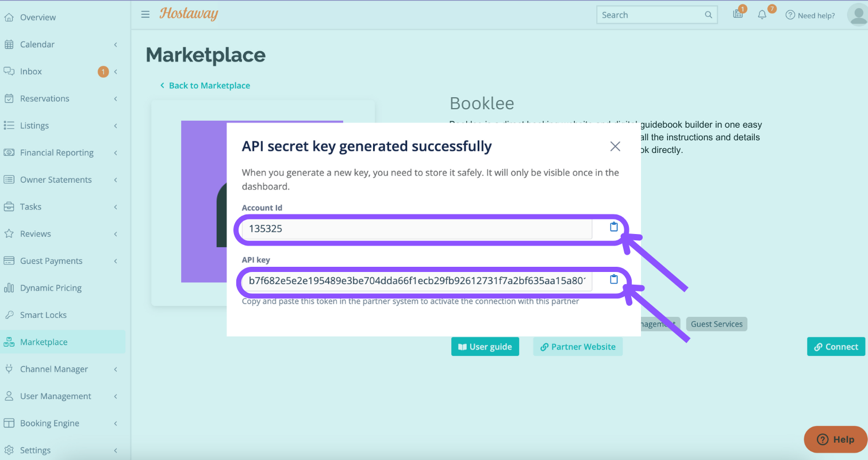Image resolution: width=868 pixels, height=460 pixels.
Task: Click the search magnifier icon
Action: 708,15
